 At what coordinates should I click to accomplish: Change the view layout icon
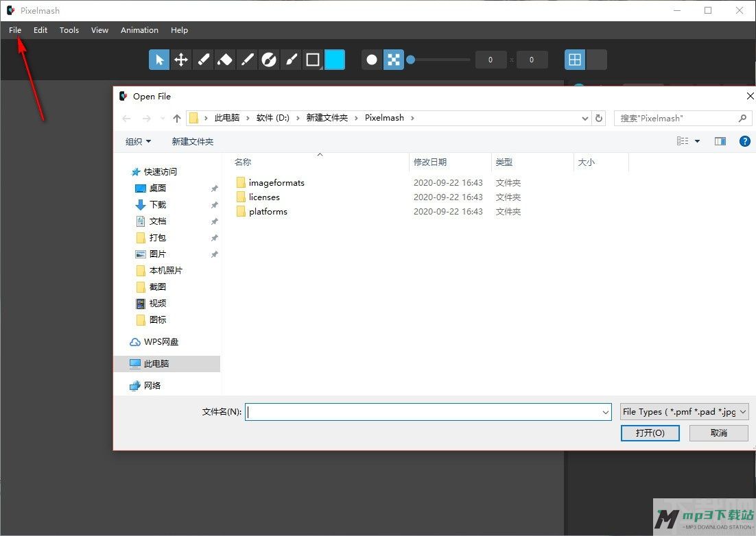click(x=682, y=141)
